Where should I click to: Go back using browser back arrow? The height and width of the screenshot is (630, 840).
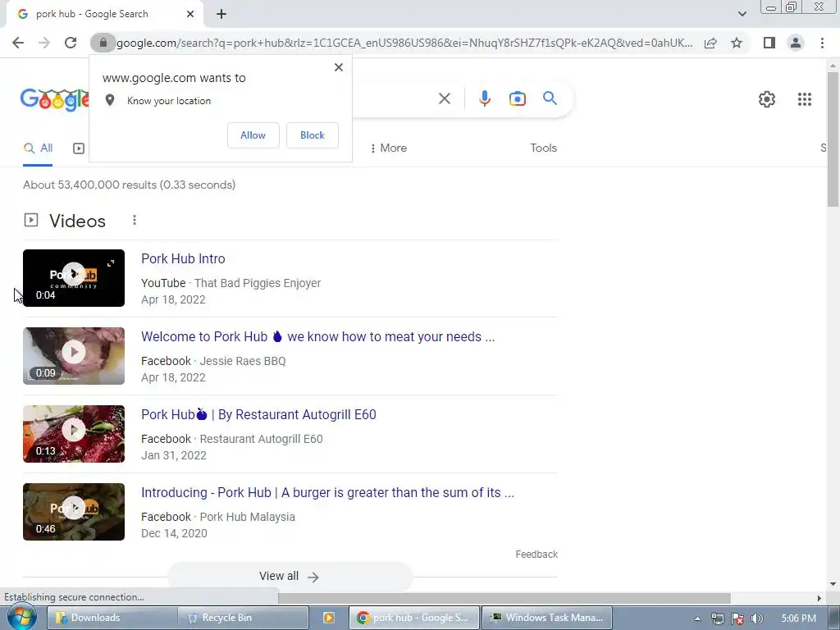pyautogui.click(x=18, y=43)
